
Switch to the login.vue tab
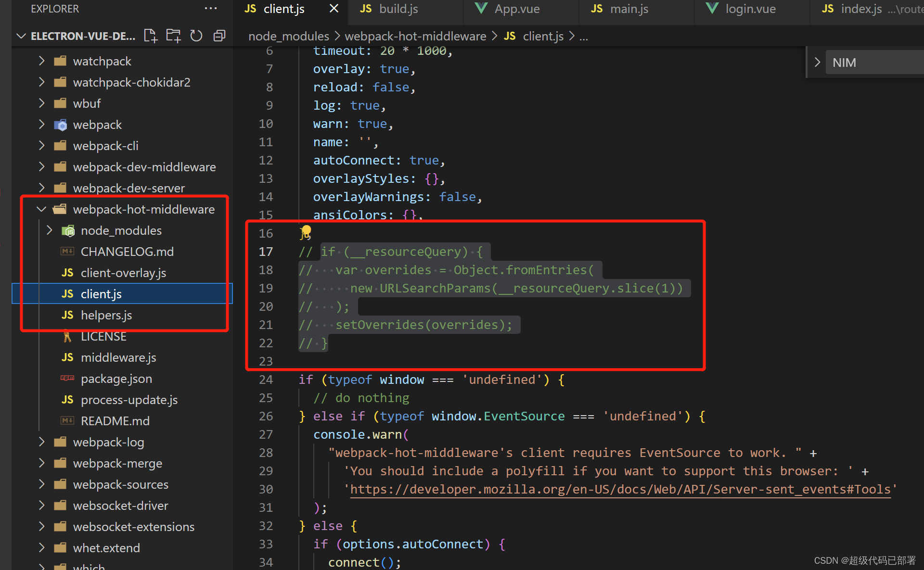[750, 9]
